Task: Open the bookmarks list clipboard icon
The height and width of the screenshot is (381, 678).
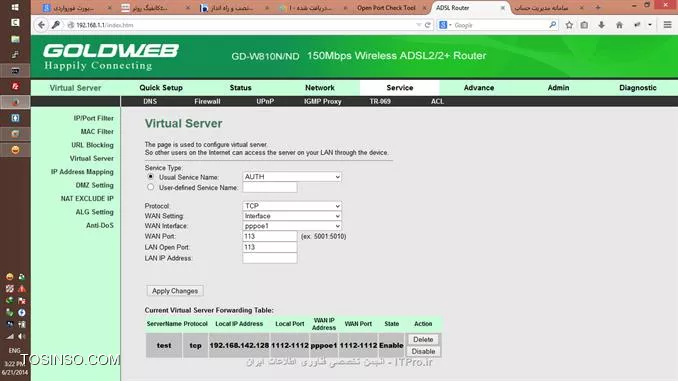Action: [584, 25]
